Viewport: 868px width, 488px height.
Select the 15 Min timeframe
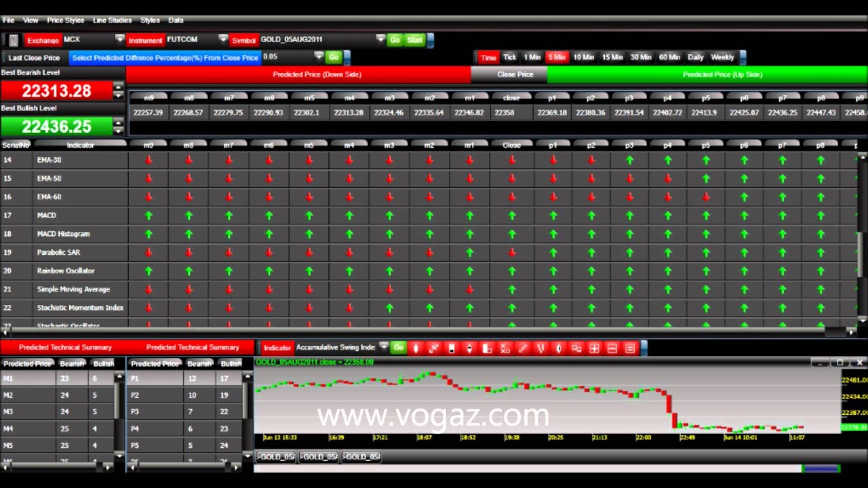pyautogui.click(x=612, y=58)
